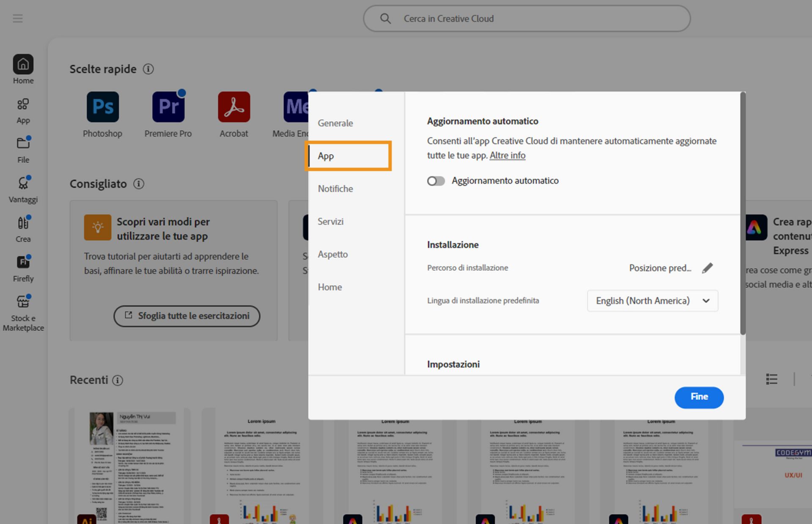Viewport: 812px width, 524px height.
Task: Click the preferences dialog scrollbar
Action: pos(743,213)
